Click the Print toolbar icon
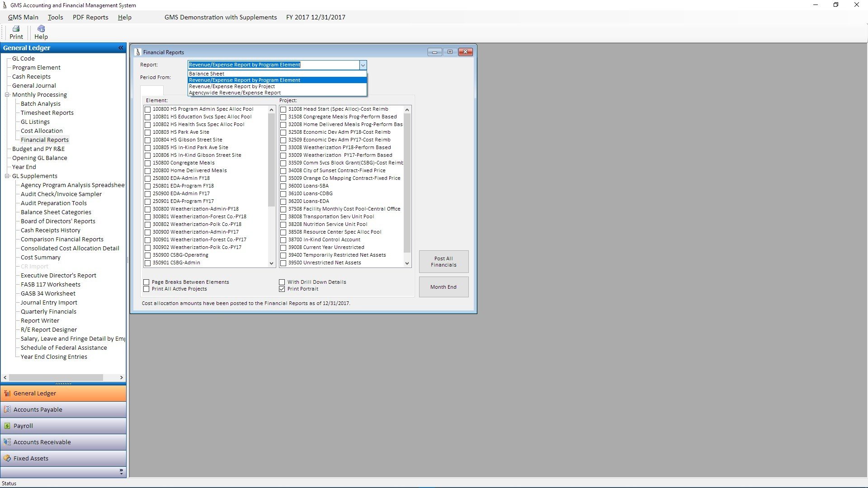Image resolution: width=868 pixels, height=488 pixels. tap(16, 29)
